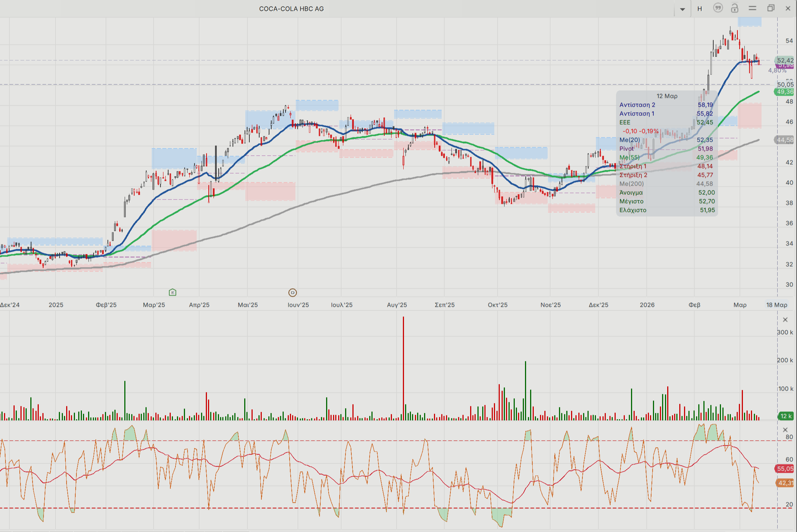
Task: Click the quote comments icon
Action: coord(718,8)
